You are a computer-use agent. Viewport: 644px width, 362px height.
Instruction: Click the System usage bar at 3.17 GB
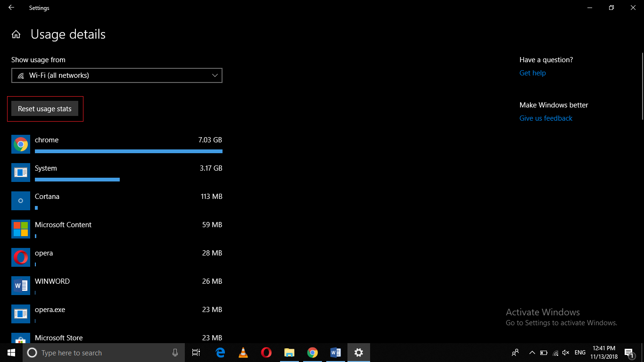click(77, 180)
